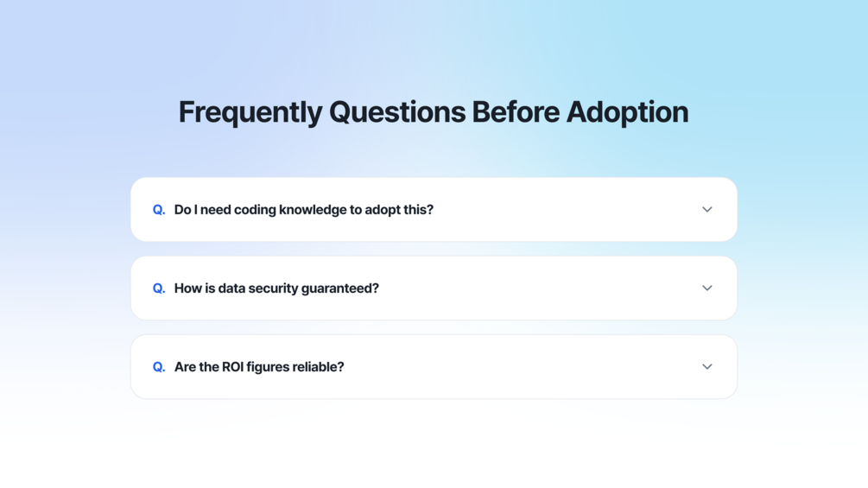Click the blue Q. marker beside coding question
Screen dimensions: 868x488
159,210
